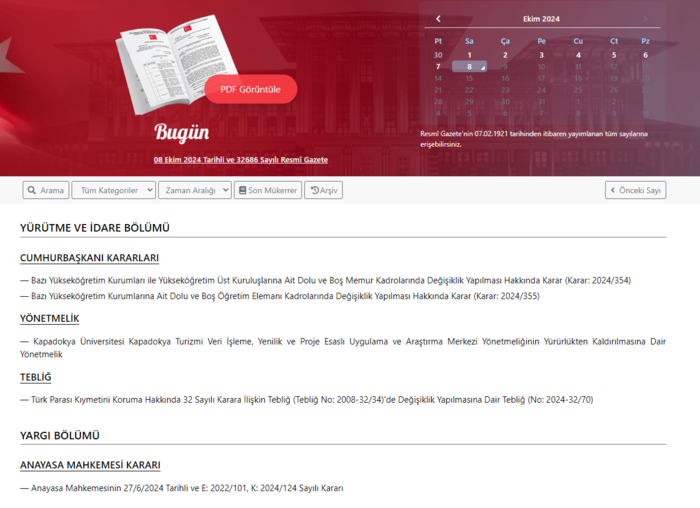Select October 6 in the calendar
Image resolution: width=700 pixels, height=508 pixels.
(x=646, y=55)
